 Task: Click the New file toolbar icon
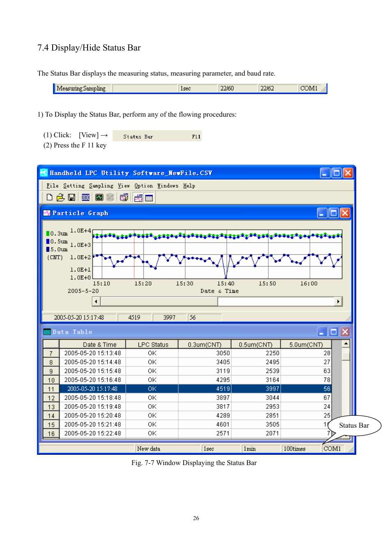click(x=50, y=197)
